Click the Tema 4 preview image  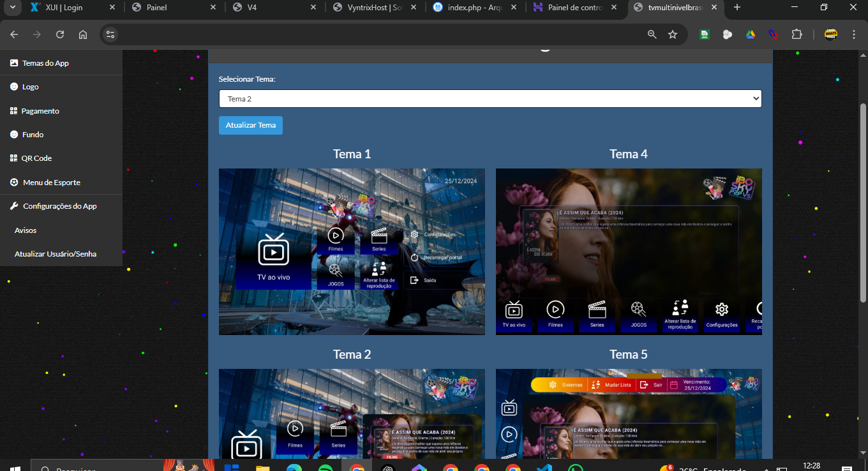pyautogui.click(x=629, y=251)
